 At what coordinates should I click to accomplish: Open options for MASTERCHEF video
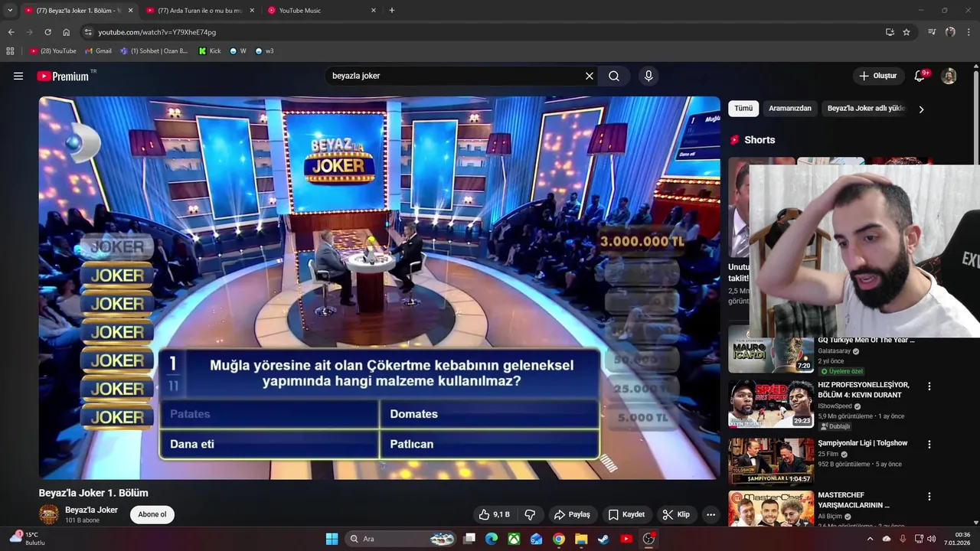coord(929,497)
